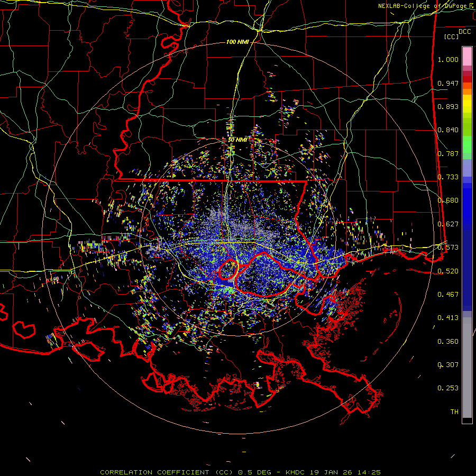Click the 0.733 legend value
Viewport: 476px width, 476px height.
pyautogui.click(x=448, y=177)
